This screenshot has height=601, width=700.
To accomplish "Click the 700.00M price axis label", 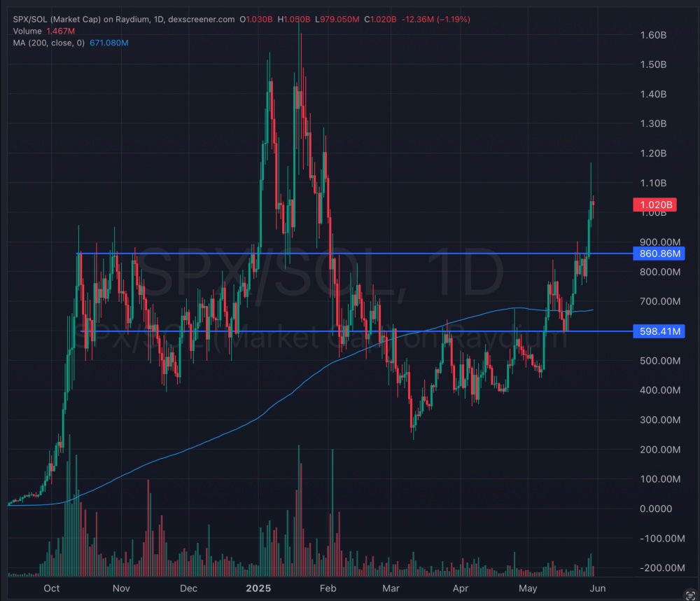I will click(660, 301).
